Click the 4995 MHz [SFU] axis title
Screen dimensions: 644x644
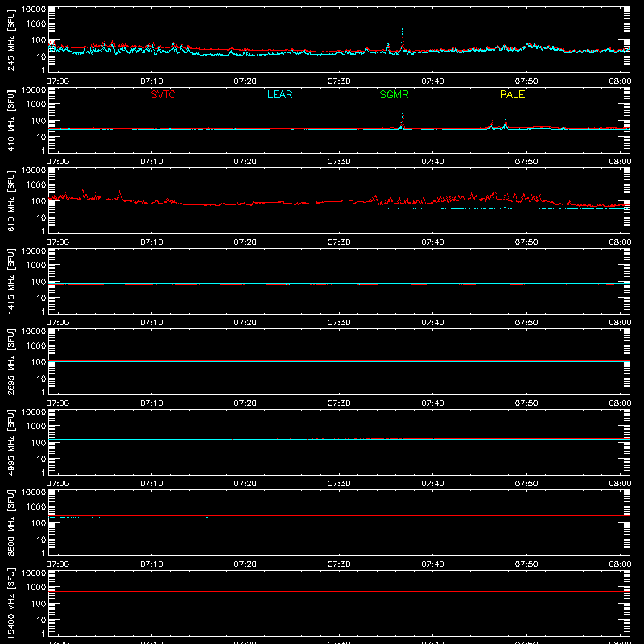(10, 442)
